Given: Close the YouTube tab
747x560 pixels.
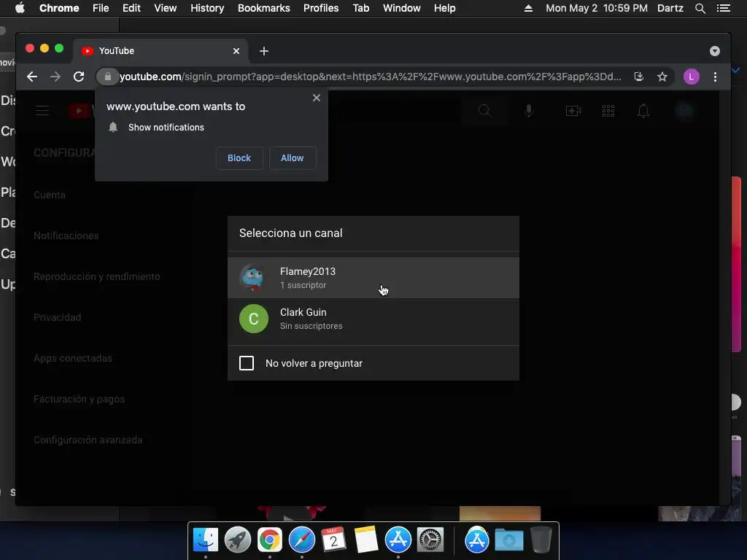Looking at the screenshot, I should 236,51.
